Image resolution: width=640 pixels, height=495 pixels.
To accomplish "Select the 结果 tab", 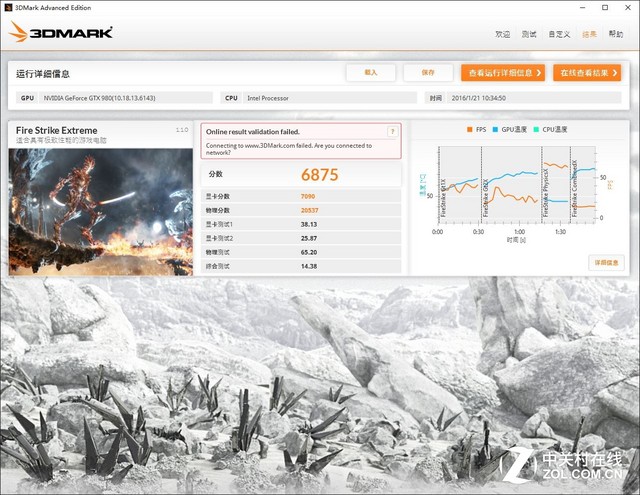I will 589,34.
